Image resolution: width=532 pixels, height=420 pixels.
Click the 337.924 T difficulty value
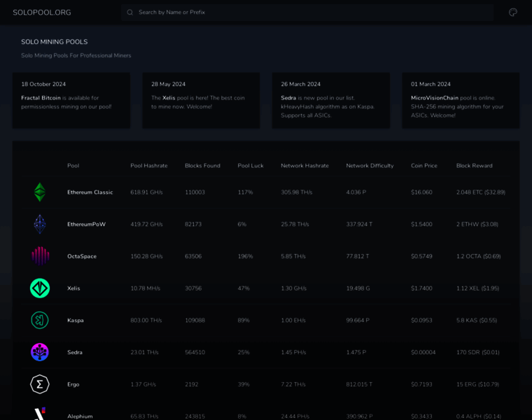(359, 224)
